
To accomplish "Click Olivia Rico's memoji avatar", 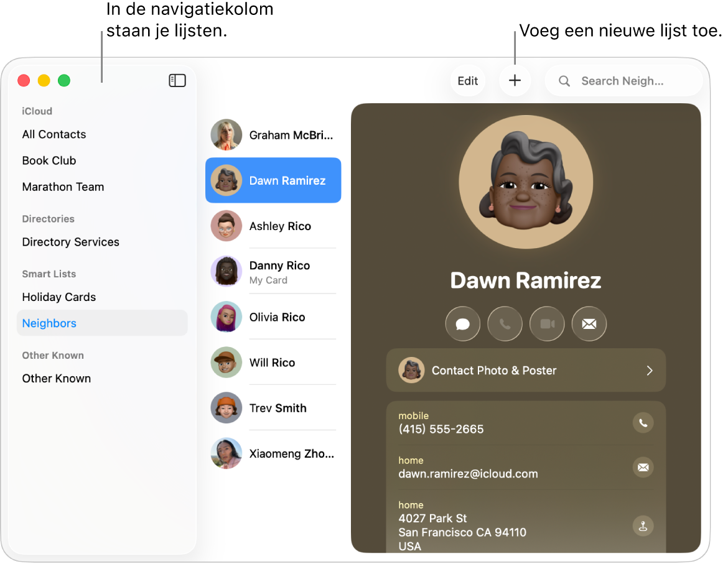I will pyautogui.click(x=226, y=317).
